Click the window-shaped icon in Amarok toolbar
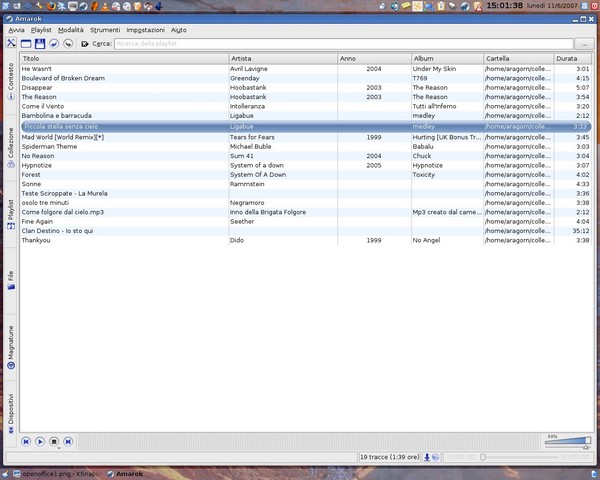The image size is (600, 480). pyautogui.click(x=26, y=44)
